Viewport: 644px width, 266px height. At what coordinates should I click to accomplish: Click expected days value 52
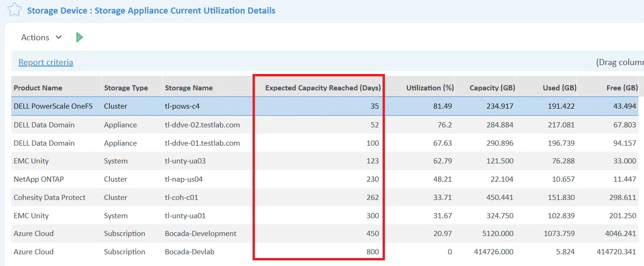click(x=375, y=125)
